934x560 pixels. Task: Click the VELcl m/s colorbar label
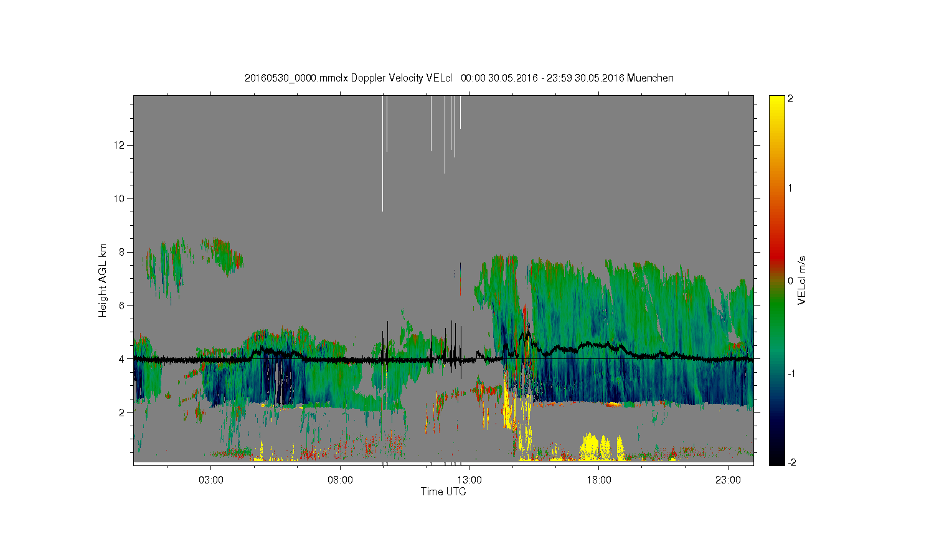pyautogui.click(x=802, y=280)
